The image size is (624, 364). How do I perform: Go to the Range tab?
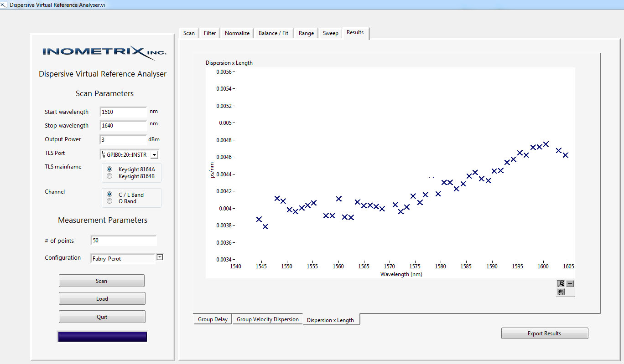coord(306,33)
